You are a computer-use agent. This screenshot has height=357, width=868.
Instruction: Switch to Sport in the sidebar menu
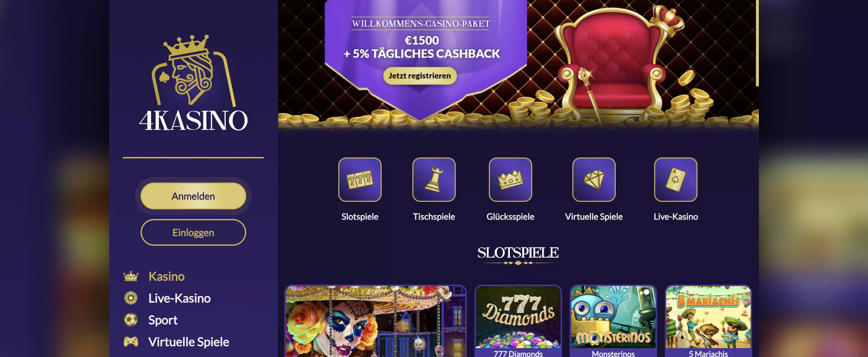(163, 320)
